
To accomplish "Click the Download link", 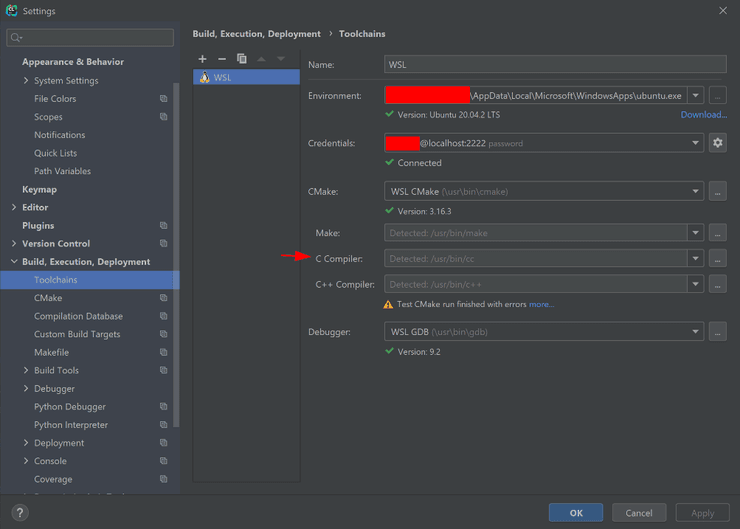I will pyautogui.click(x=703, y=115).
